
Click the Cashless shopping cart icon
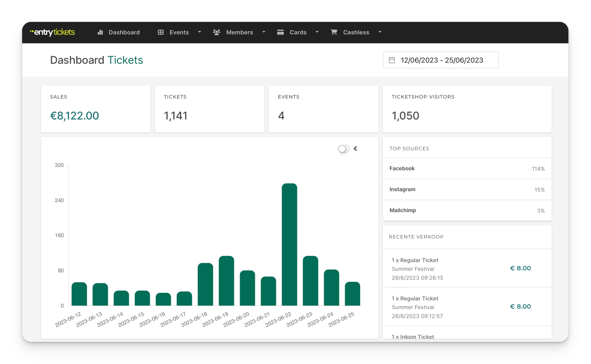click(x=334, y=32)
